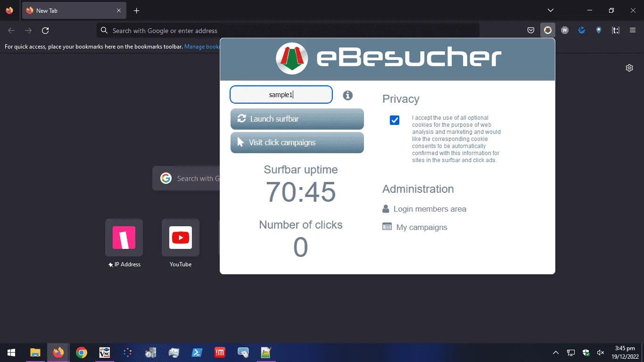Open the Notepad++ taskbar icon
This screenshot has height=362, width=644.
[x=266, y=353]
